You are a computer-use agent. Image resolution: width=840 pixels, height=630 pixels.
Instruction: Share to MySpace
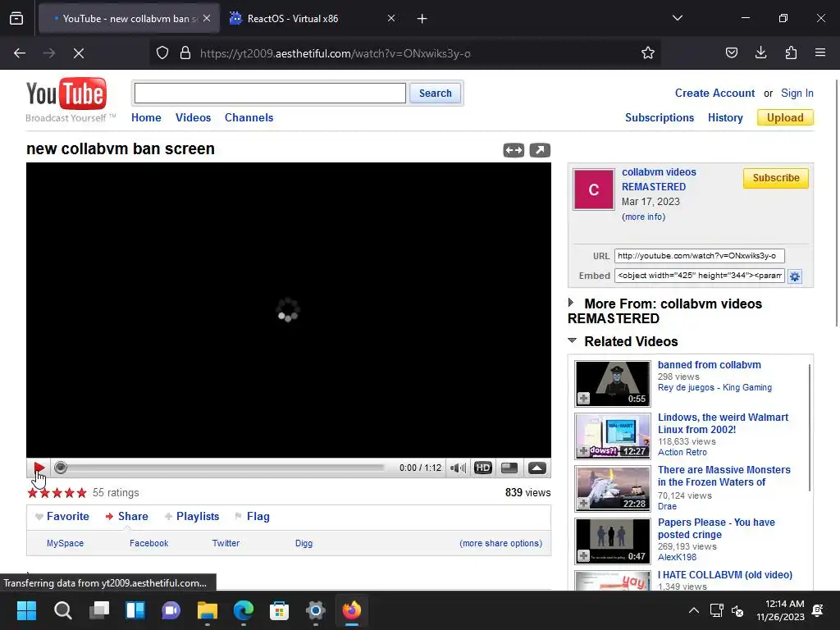pos(65,543)
